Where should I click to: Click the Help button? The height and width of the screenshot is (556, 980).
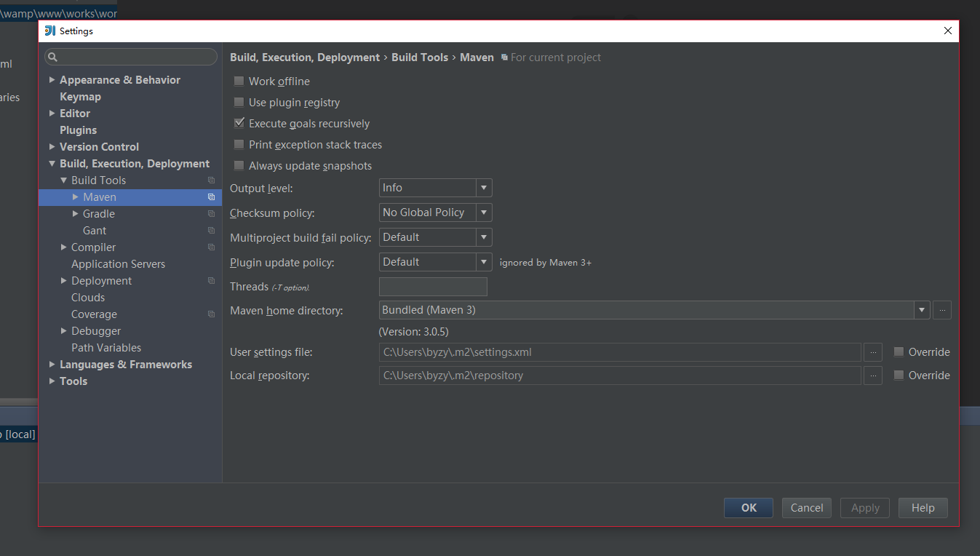click(923, 508)
